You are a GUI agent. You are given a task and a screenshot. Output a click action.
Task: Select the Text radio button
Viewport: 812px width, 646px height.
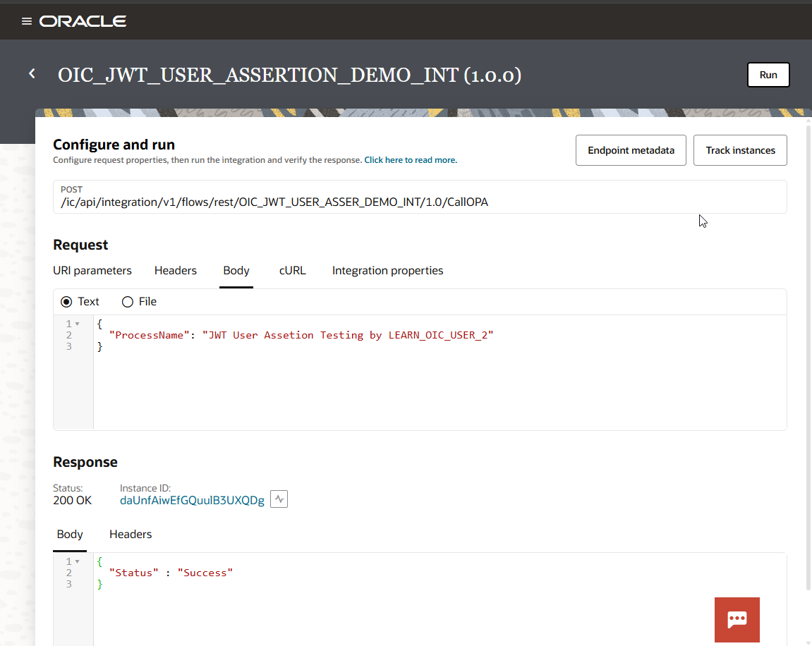click(x=67, y=302)
